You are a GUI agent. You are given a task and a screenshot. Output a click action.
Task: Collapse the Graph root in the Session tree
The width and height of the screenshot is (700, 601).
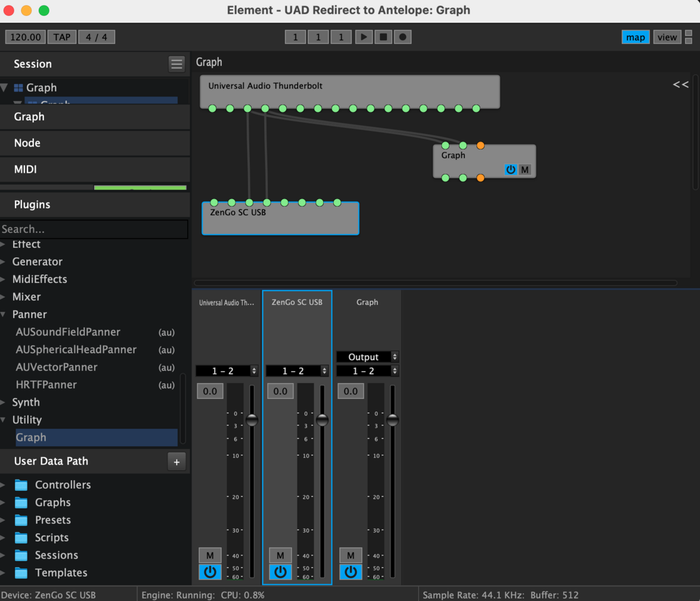(x=4, y=88)
